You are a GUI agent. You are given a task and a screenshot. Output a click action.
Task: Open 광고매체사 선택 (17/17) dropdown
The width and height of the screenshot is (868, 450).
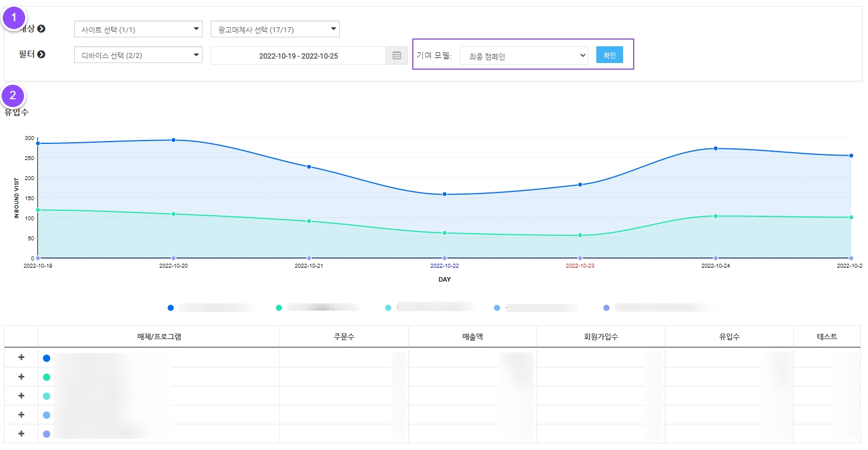coord(275,30)
